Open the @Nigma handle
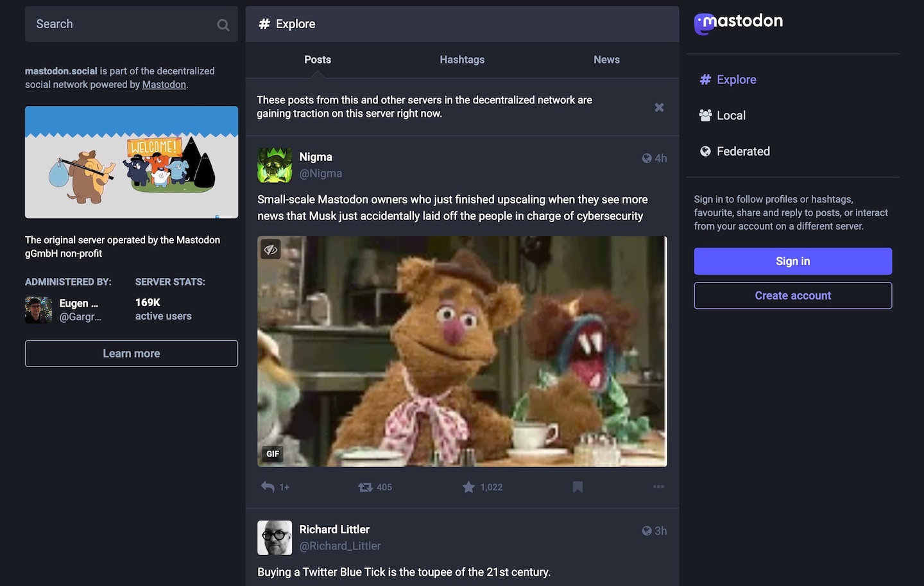The width and height of the screenshot is (924, 586). coord(320,173)
